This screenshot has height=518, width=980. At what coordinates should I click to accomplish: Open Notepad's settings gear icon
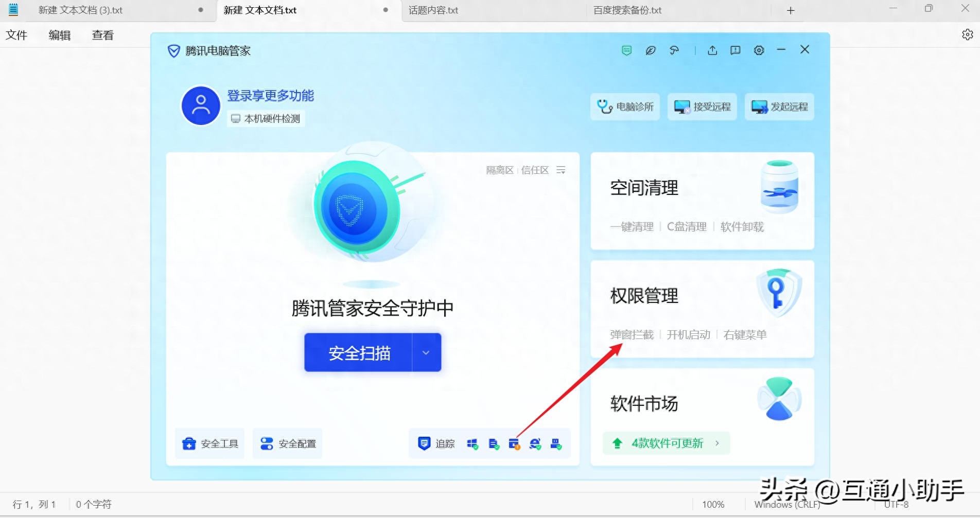967,34
